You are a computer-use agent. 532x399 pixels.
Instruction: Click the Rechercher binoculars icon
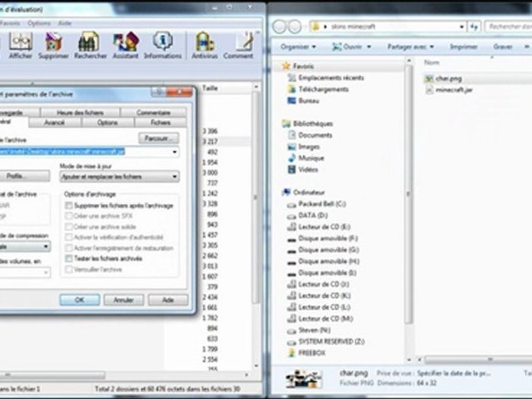click(90, 45)
